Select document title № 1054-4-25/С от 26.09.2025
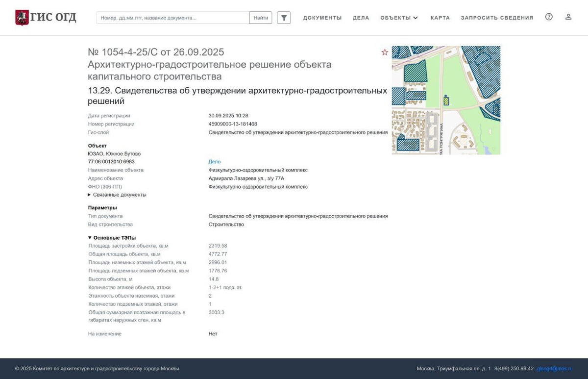 [x=156, y=52]
